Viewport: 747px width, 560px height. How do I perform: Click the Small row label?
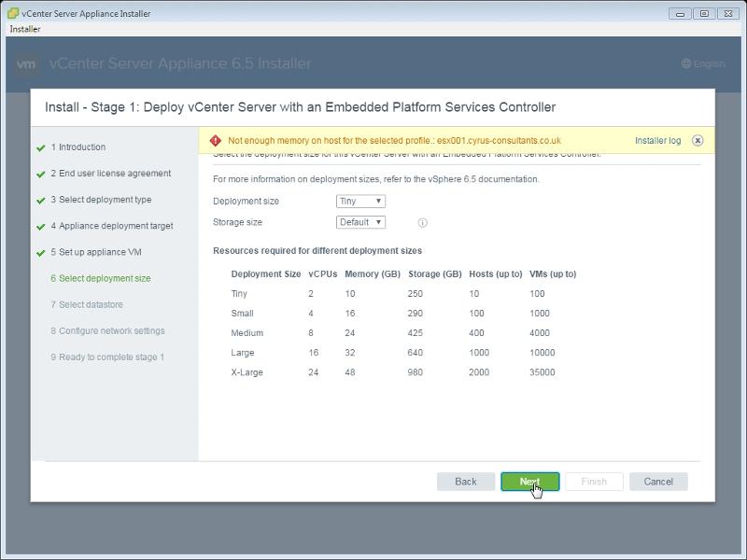click(x=242, y=314)
